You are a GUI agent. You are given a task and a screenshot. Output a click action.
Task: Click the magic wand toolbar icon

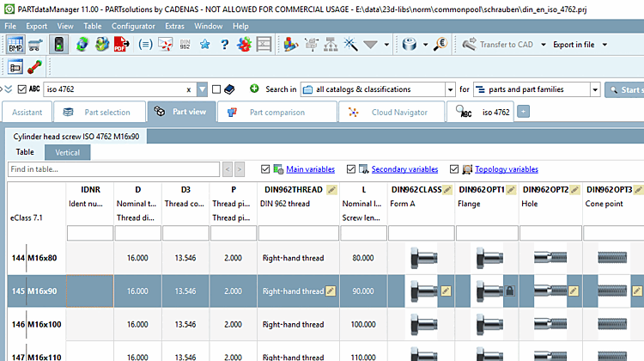350,45
